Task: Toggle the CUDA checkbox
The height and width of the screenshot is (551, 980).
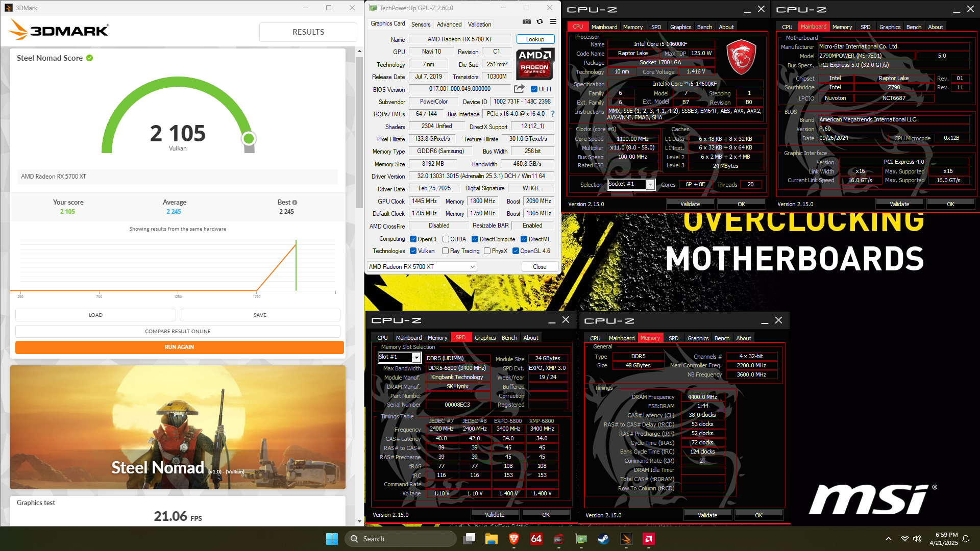Action: coord(446,239)
